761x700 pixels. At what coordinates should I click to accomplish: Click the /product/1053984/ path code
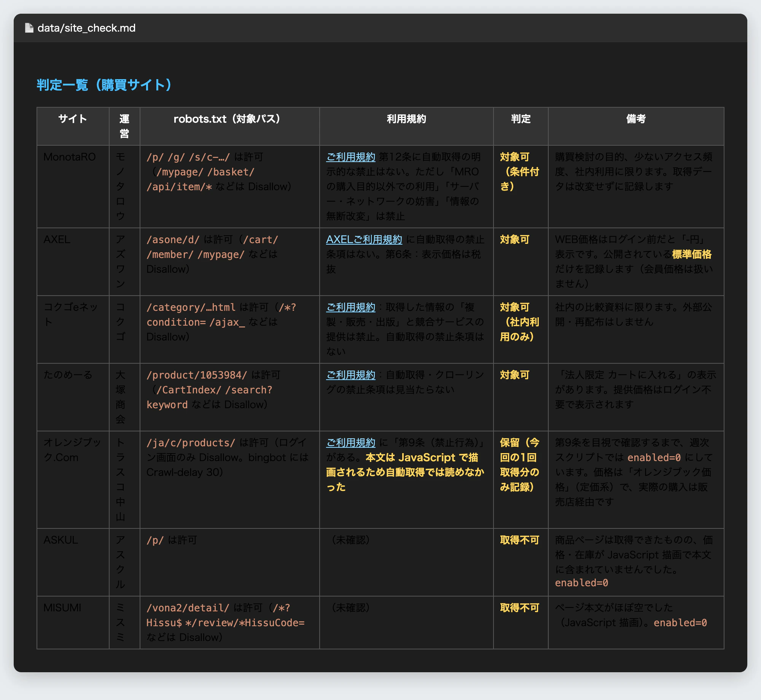[197, 375]
